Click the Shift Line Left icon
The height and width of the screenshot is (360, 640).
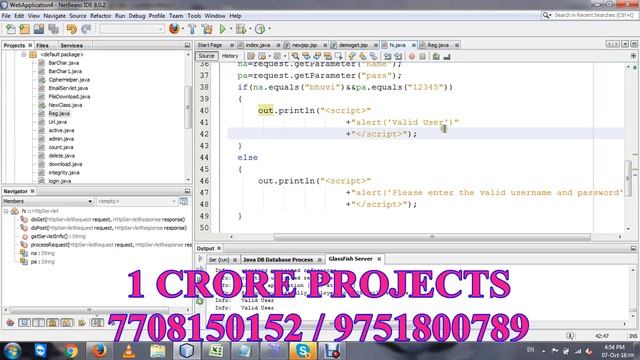pos(387,56)
